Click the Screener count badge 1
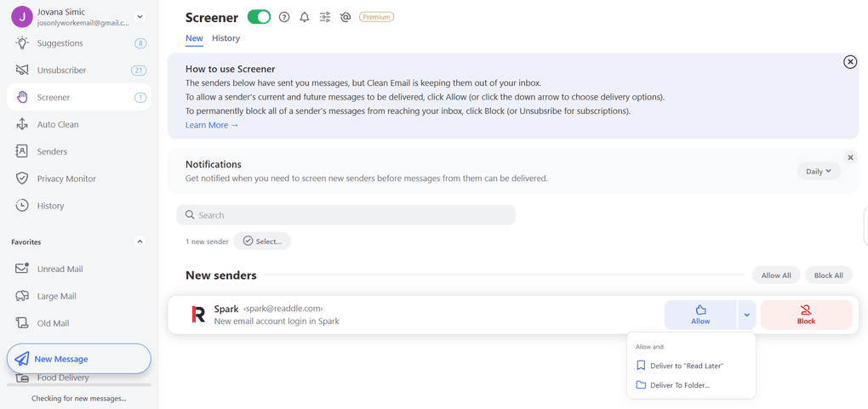This screenshot has width=868, height=409. [140, 98]
